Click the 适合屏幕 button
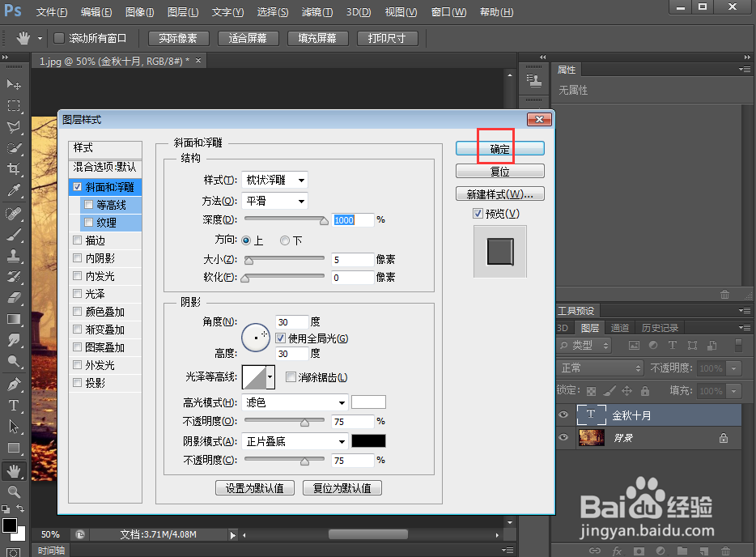This screenshot has width=756, height=557. (248, 37)
